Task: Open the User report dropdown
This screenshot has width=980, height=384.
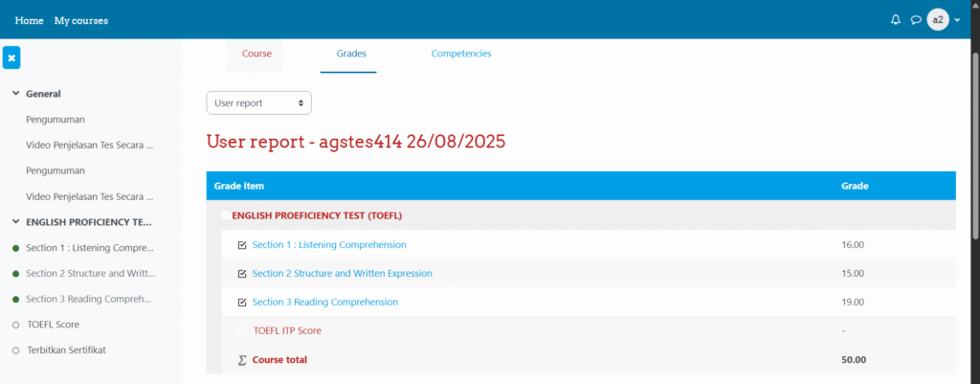Action: [x=258, y=102]
